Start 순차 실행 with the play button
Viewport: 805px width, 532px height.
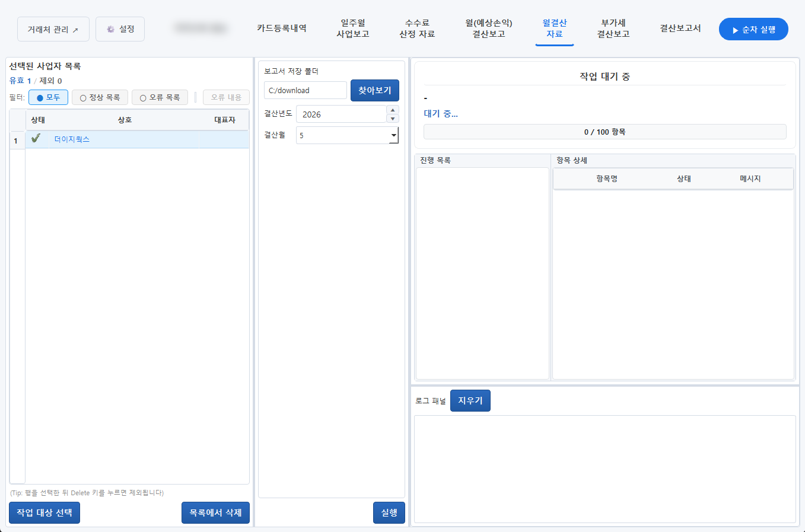coord(753,29)
